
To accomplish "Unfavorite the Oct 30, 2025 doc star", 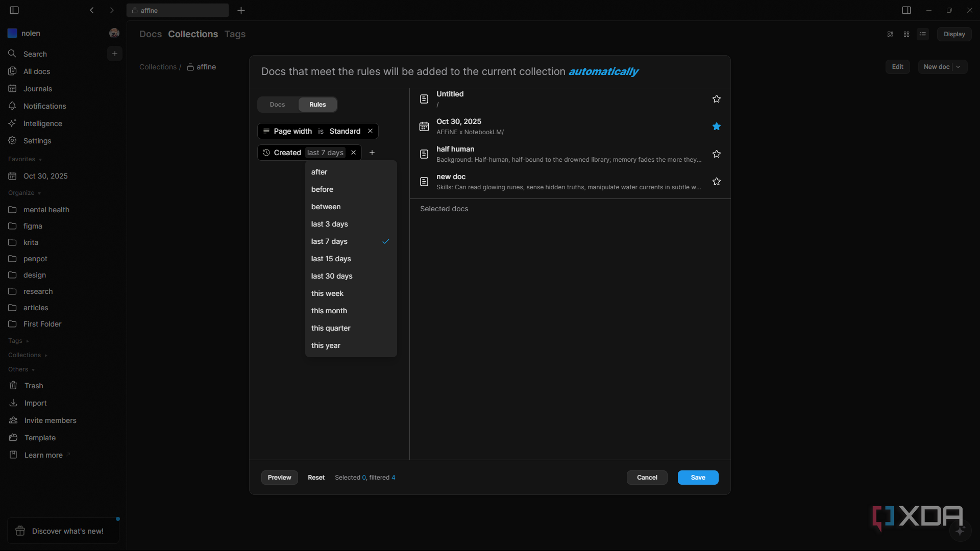I will [x=717, y=127].
